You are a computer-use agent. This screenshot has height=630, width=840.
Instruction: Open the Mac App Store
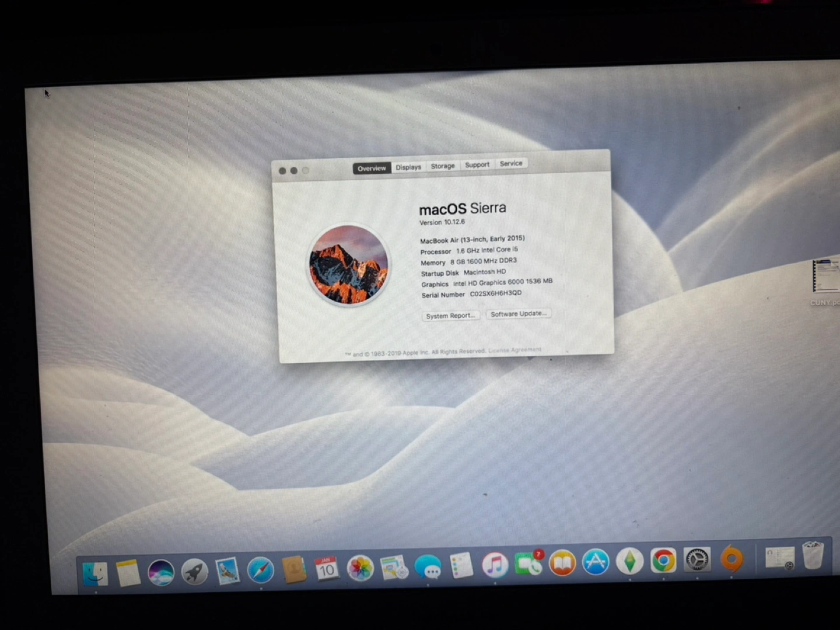click(x=596, y=562)
